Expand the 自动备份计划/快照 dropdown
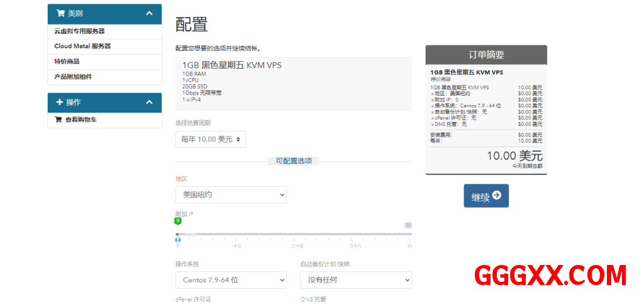644x304 pixels. 356,279
